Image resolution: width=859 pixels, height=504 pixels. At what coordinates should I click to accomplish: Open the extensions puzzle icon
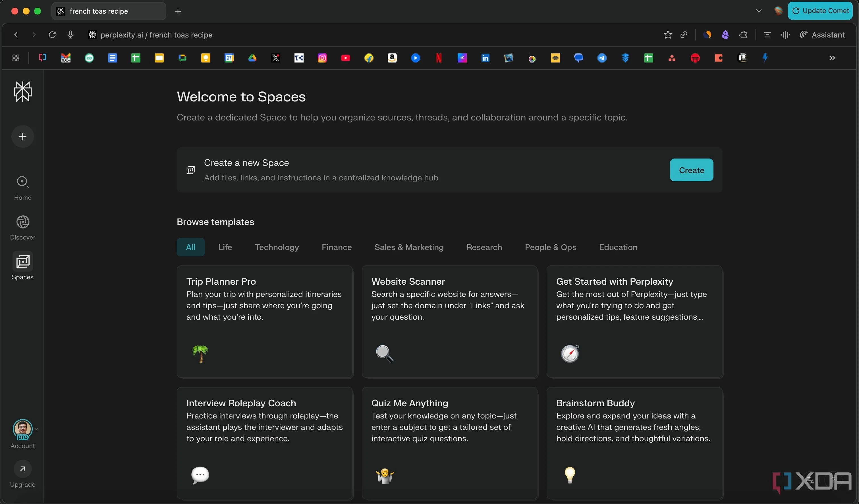pyautogui.click(x=743, y=35)
